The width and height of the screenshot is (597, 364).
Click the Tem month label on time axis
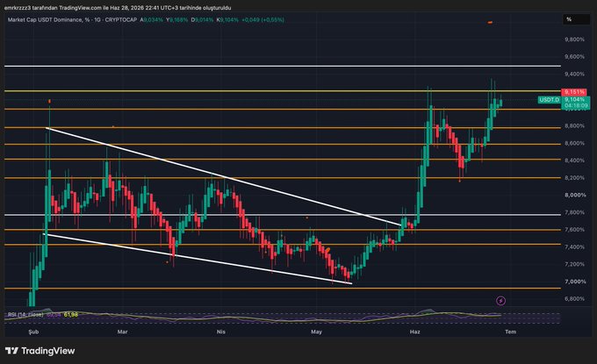[511, 332]
